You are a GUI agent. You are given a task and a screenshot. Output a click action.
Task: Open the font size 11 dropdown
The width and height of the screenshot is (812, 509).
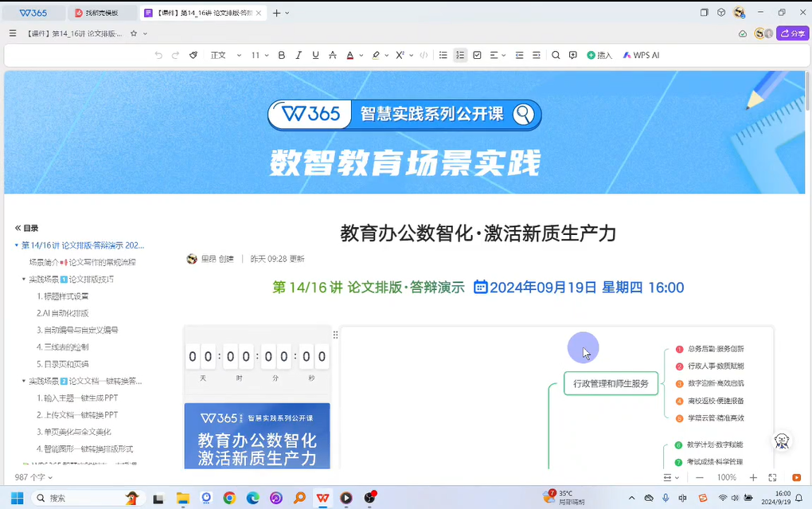tap(260, 56)
